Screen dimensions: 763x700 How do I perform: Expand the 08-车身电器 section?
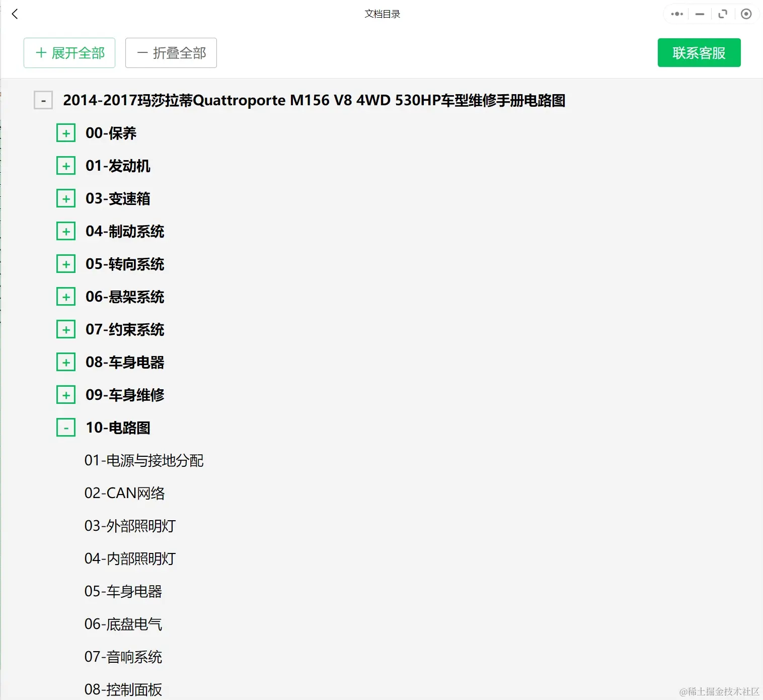point(66,362)
